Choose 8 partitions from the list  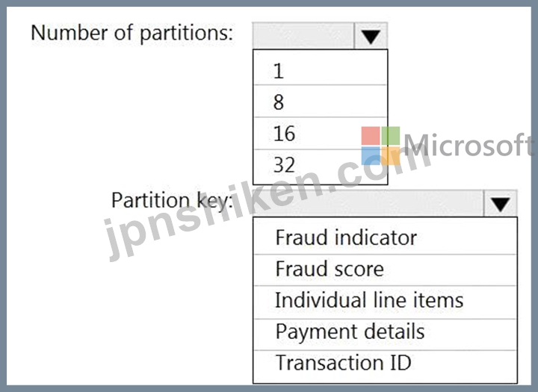(x=320, y=101)
